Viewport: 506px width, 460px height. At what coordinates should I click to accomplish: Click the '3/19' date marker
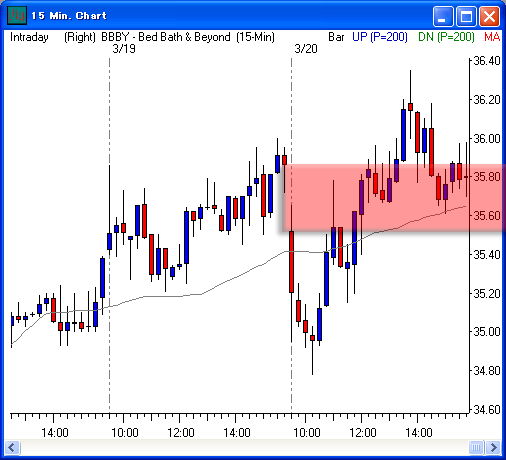coord(124,49)
